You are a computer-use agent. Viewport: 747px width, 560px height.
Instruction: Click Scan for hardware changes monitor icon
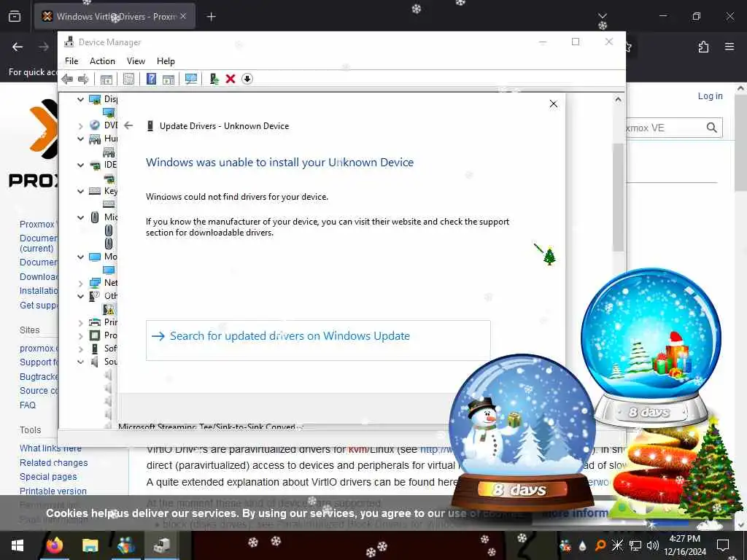(191, 79)
